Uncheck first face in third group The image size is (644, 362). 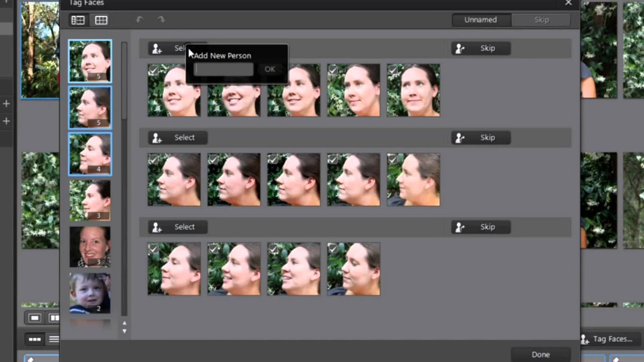click(153, 249)
